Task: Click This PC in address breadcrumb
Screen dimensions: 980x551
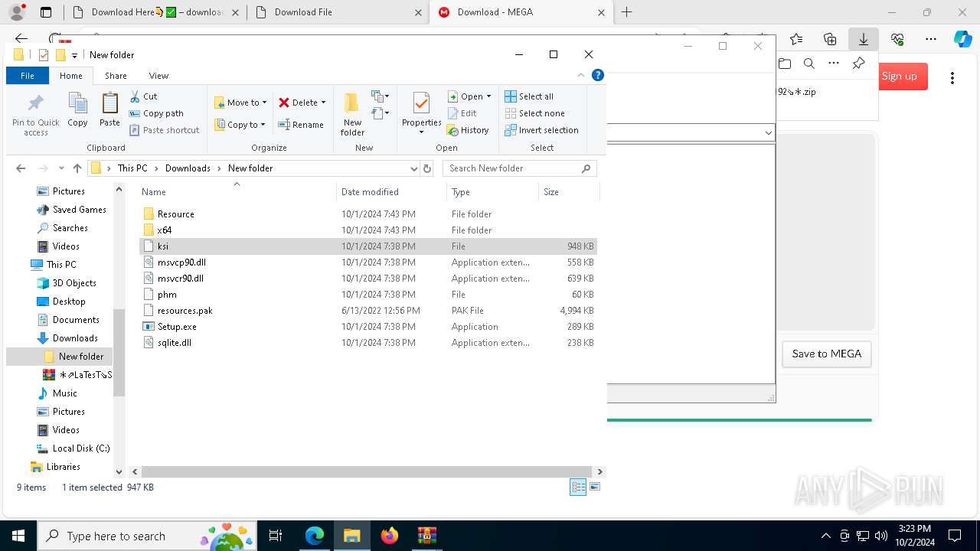Action: click(132, 168)
